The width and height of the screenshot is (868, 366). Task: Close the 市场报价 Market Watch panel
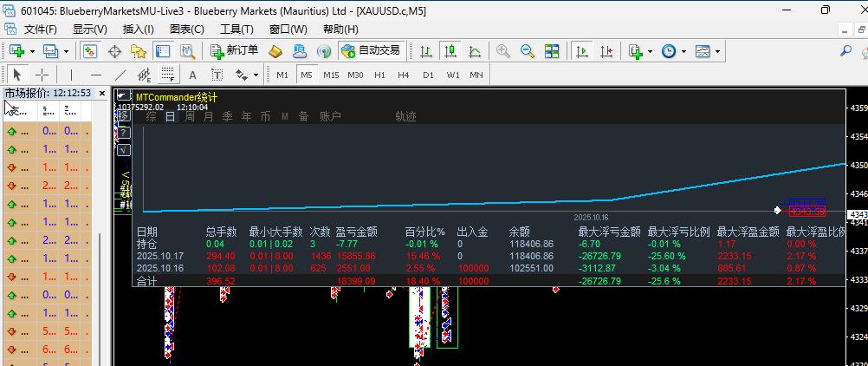pyautogui.click(x=102, y=93)
